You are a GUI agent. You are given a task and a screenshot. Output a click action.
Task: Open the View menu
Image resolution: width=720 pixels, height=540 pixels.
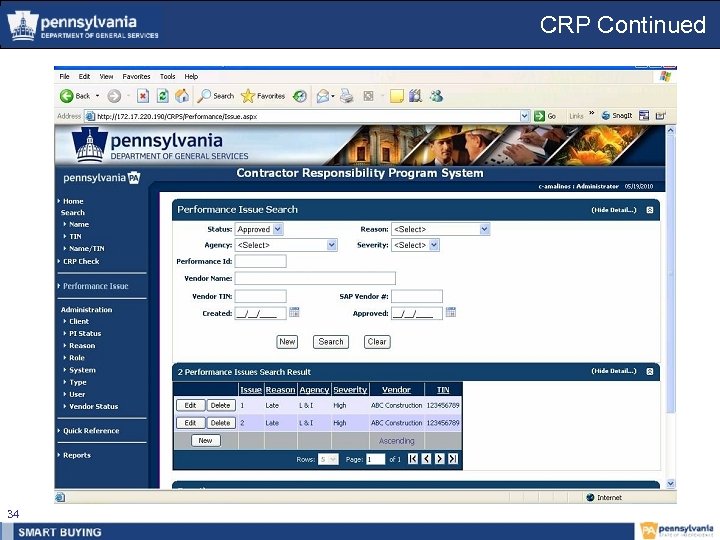coord(106,77)
